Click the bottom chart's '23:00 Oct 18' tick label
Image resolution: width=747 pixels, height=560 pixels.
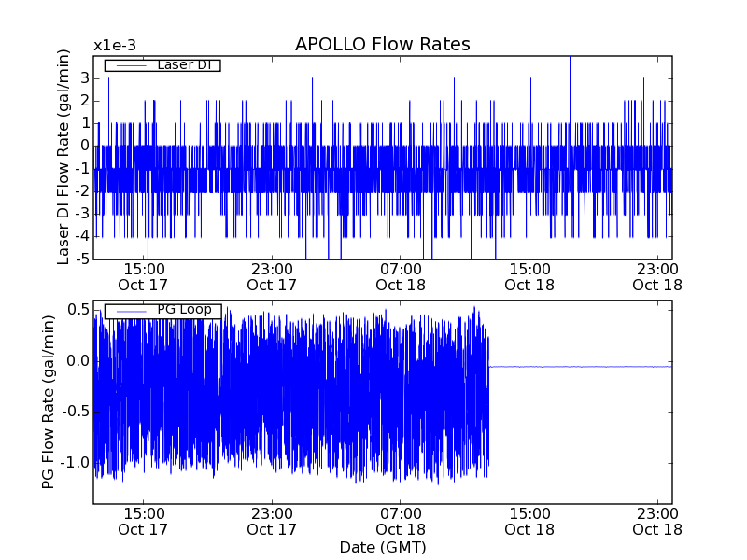pos(657,522)
